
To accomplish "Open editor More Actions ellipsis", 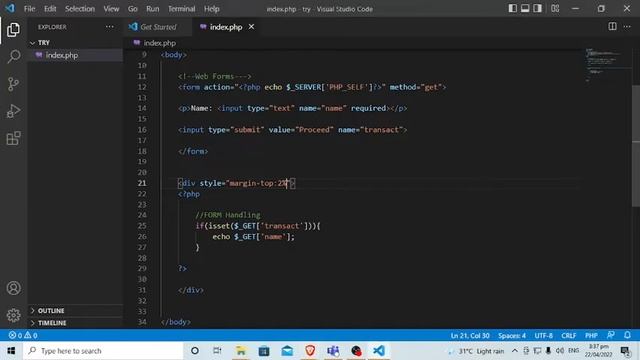I will tap(627, 27).
